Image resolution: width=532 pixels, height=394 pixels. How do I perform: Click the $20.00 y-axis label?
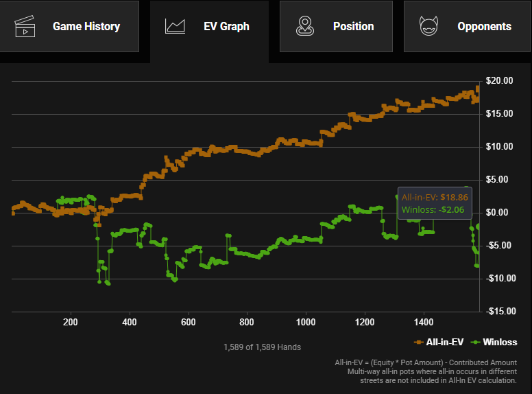point(499,80)
